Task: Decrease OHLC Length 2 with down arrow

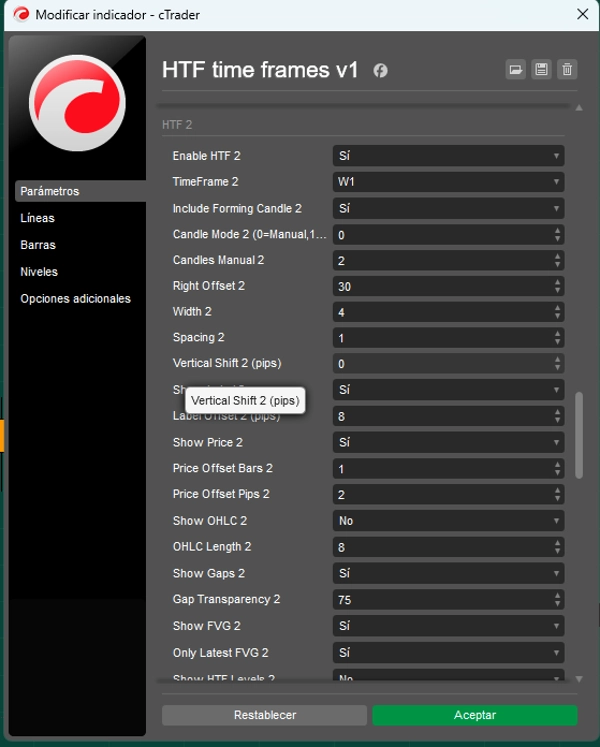Action: click(558, 551)
